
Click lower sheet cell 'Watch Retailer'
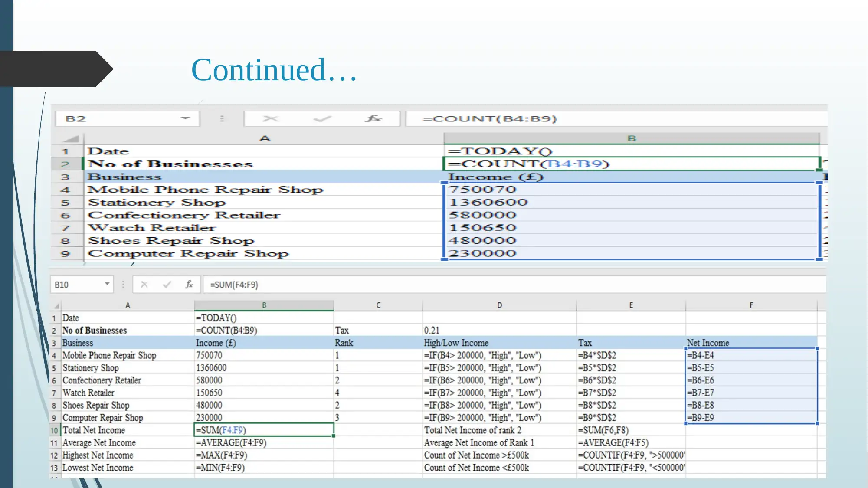pos(128,393)
